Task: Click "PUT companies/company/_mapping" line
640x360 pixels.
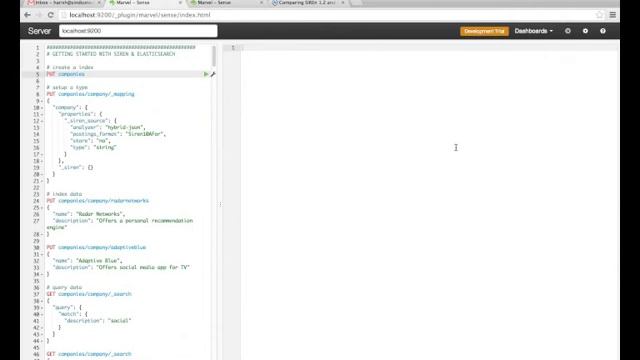Action: click(90, 94)
